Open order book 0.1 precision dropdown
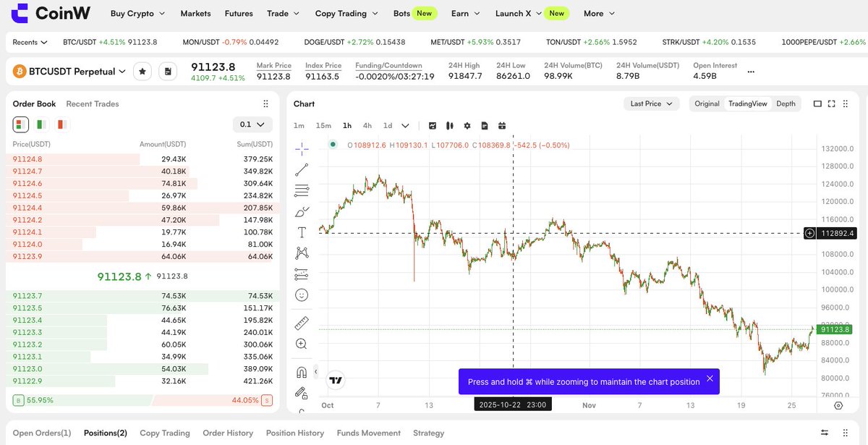This screenshot has width=868, height=445. tap(253, 124)
